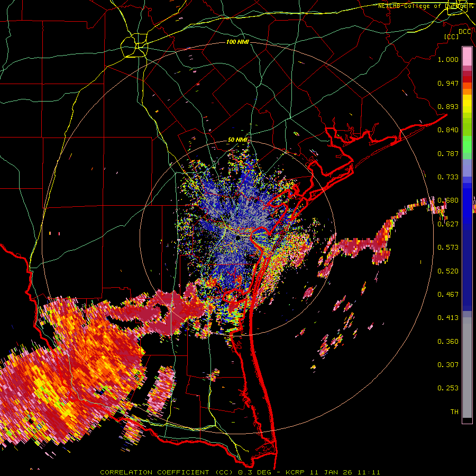This screenshot has width=476, height=476.
Task: Click the 0.573 color scale label
Action: (448, 248)
